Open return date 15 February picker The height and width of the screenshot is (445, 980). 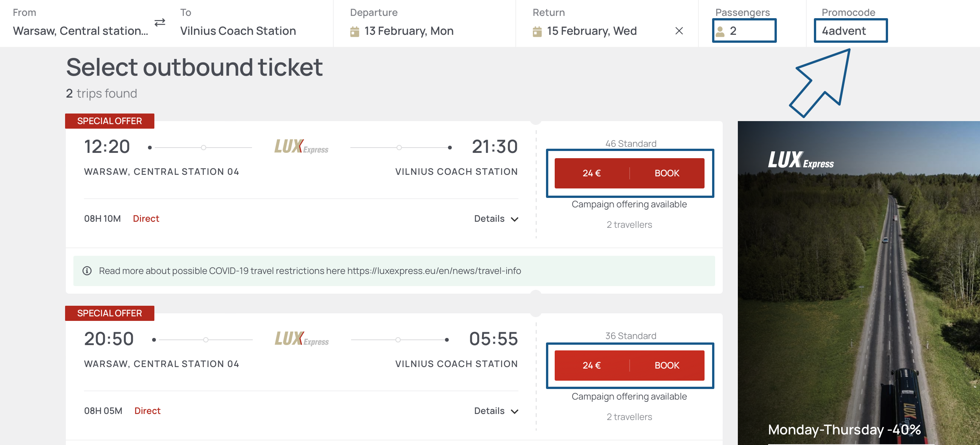pyautogui.click(x=591, y=31)
